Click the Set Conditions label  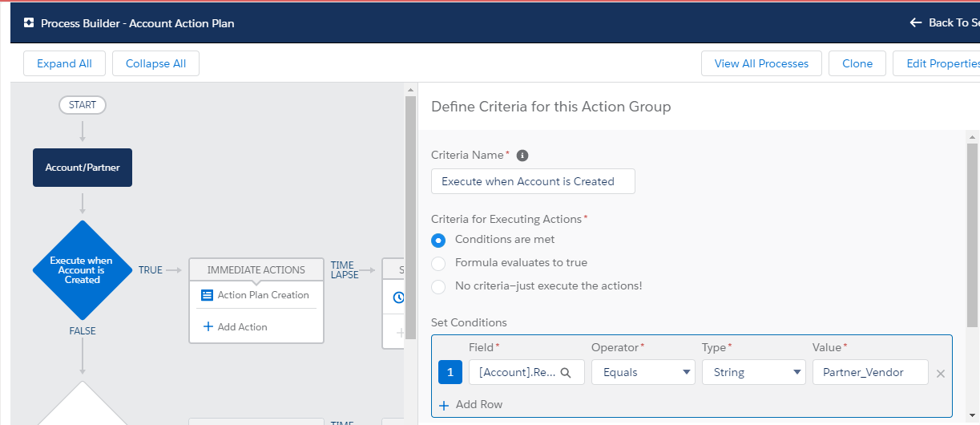click(x=469, y=322)
